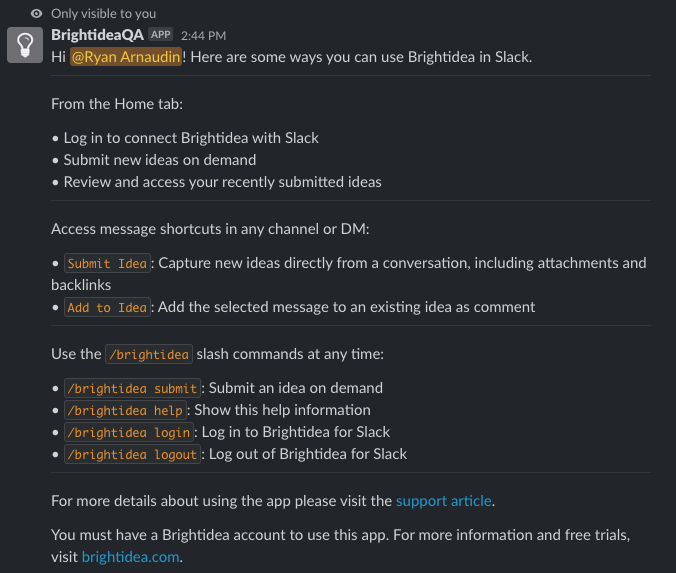The height and width of the screenshot is (573, 676).
Task: Click the Submit Idea code label
Action: (107, 263)
